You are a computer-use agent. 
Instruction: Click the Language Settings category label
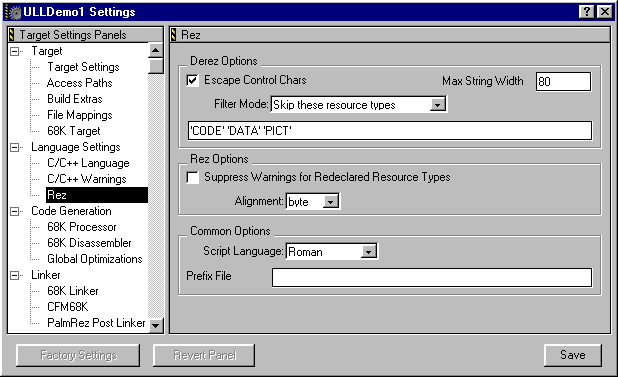tap(76, 147)
